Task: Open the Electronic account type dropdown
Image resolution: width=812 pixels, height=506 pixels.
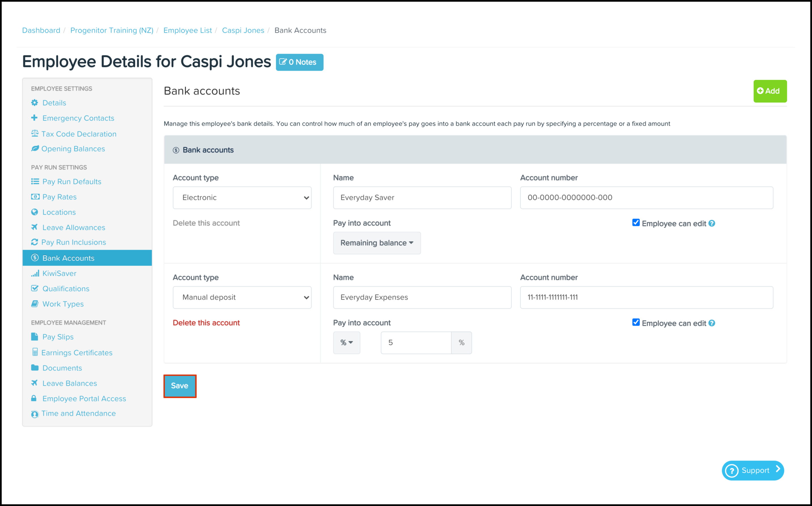Action: pos(242,198)
